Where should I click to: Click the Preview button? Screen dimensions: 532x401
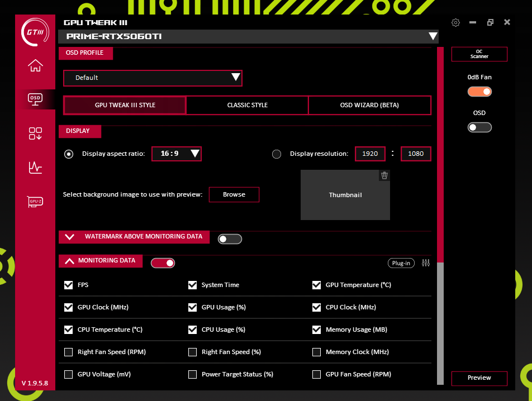[479, 378]
